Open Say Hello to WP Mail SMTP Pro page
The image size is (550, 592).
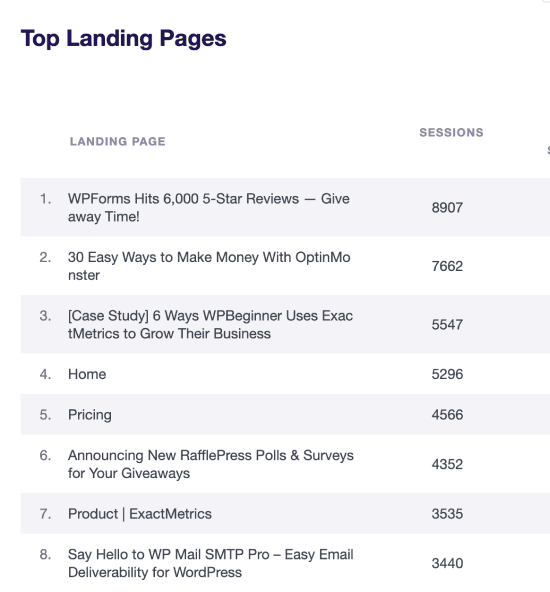pos(211,563)
